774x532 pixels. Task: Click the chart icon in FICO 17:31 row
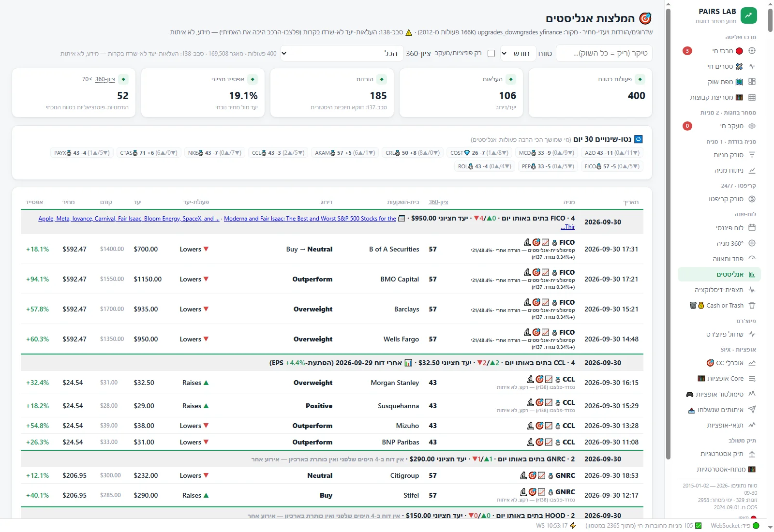coord(545,242)
